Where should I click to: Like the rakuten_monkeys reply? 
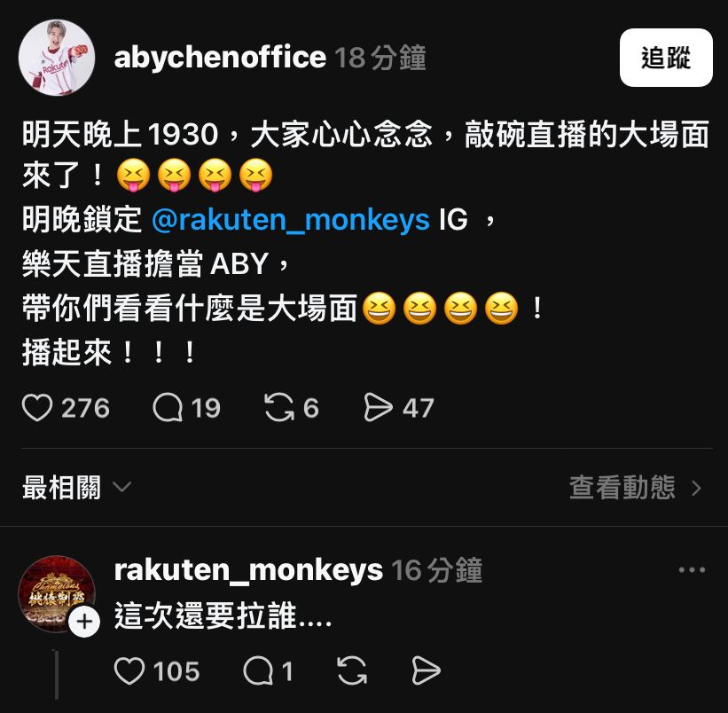point(129,670)
